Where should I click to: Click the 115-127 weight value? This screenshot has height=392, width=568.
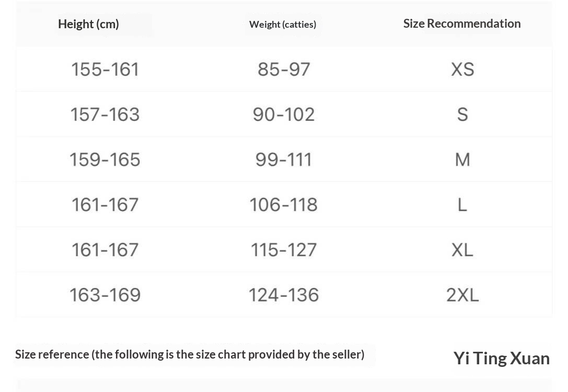284,250
